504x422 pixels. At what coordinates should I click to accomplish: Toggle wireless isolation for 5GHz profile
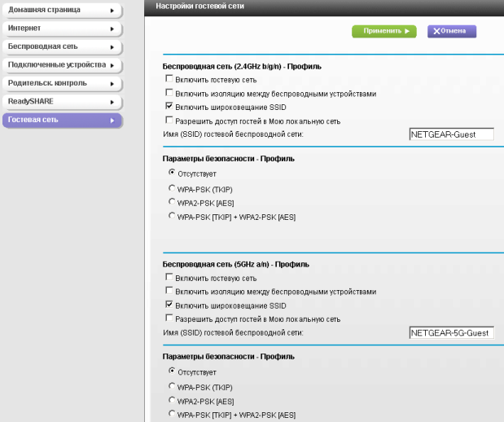coord(169,291)
